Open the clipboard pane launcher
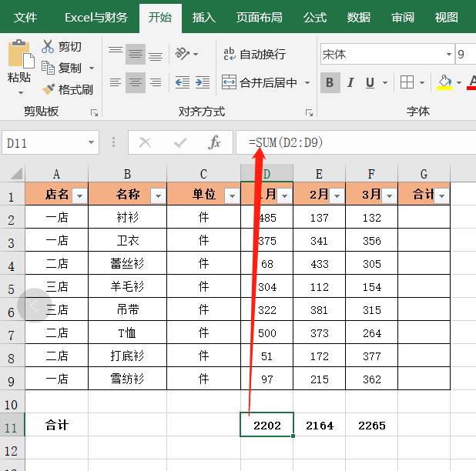This screenshot has width=476, height=471. [95, 113]
